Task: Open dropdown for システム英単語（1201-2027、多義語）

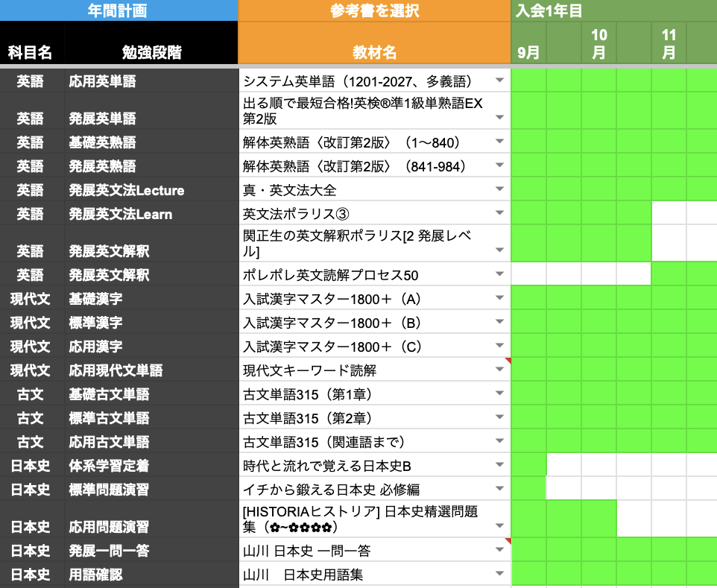Action: coord(499,80)
